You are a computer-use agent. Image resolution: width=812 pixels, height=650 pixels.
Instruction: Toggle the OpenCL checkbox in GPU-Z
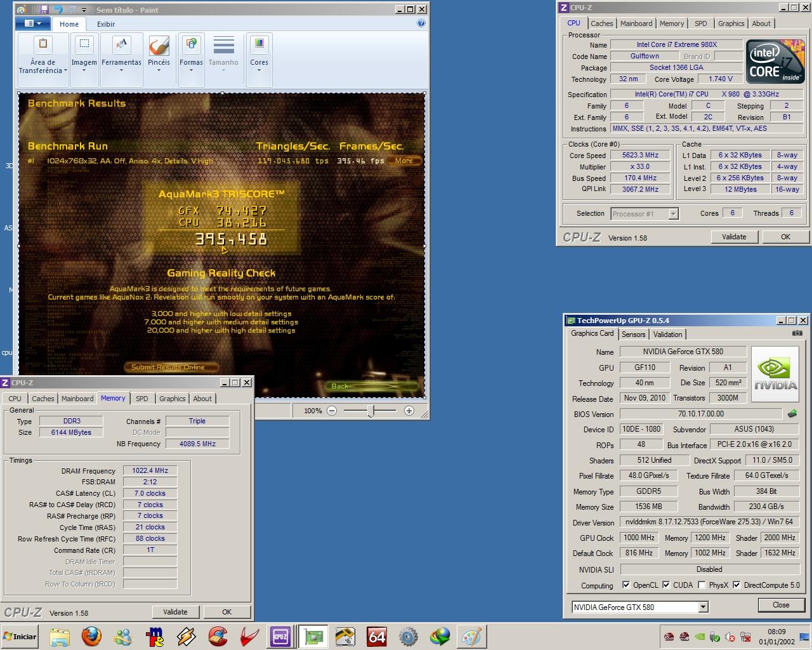coord(626,585)
